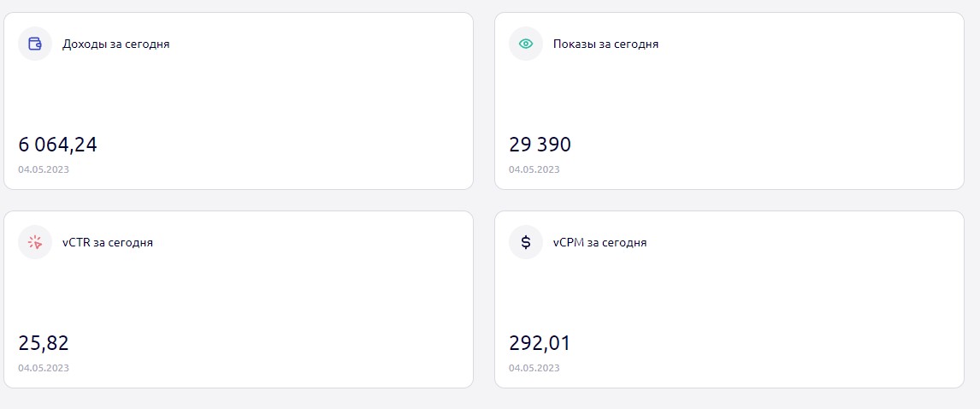Select the "Доходы за сегодня" title
The width and height of the screenshot is (980, 409).
pos(115,44)
